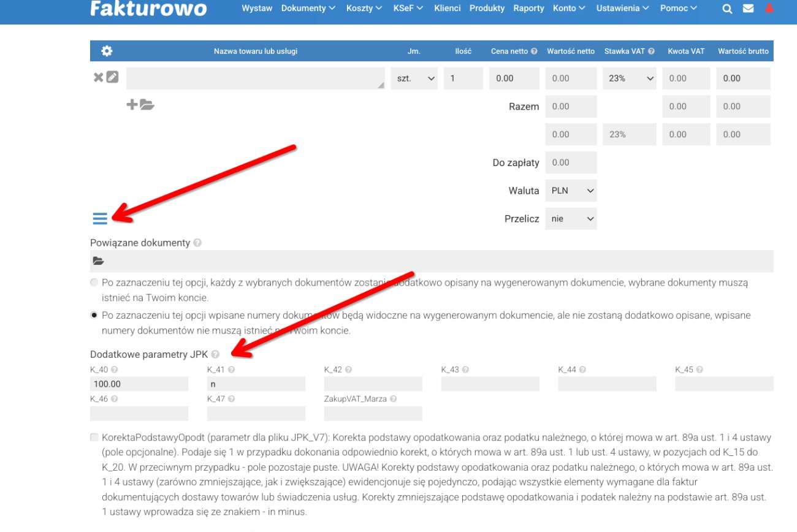Open the Dokumenty menu
The width and height of the screenshot is (797, 532).
pyautogui.click(x=308, y=9)
